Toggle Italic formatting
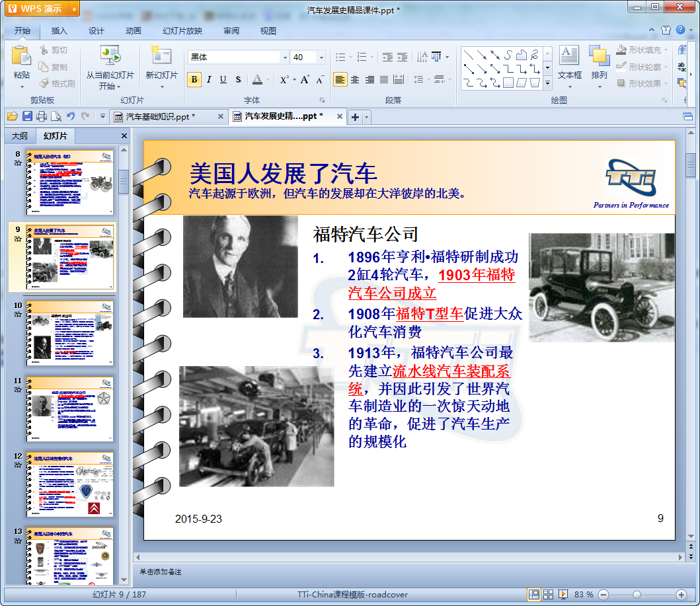The width and height of the screenshot is (700, 606). [x=209, y=80]
